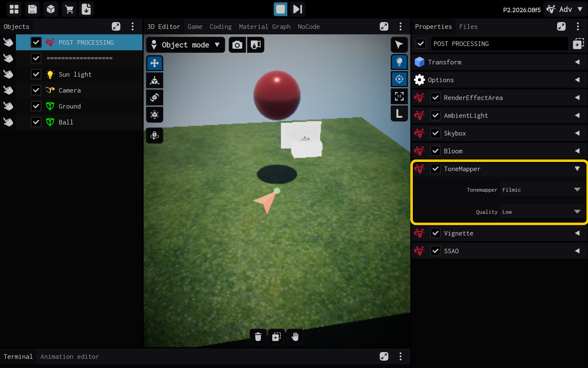The width and height of the screenshot is (588, 368).
Task: Toggle local space L button
Action: click(x=399, y=113)
